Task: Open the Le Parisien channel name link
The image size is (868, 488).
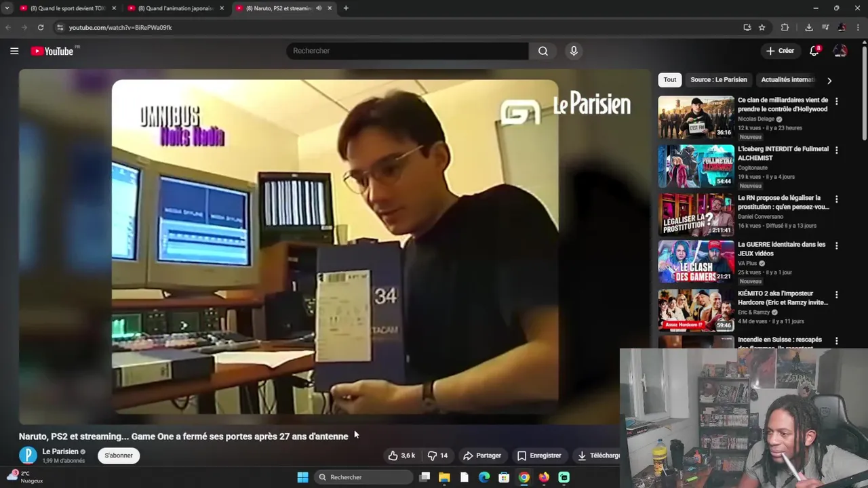Action: click(x=60, y=451)
